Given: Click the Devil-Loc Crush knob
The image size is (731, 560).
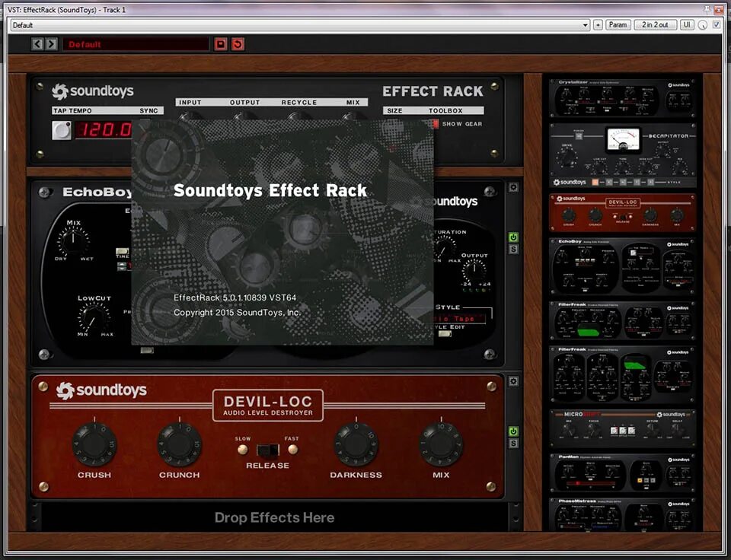Looking at the screenshot, I should (94, 444).
